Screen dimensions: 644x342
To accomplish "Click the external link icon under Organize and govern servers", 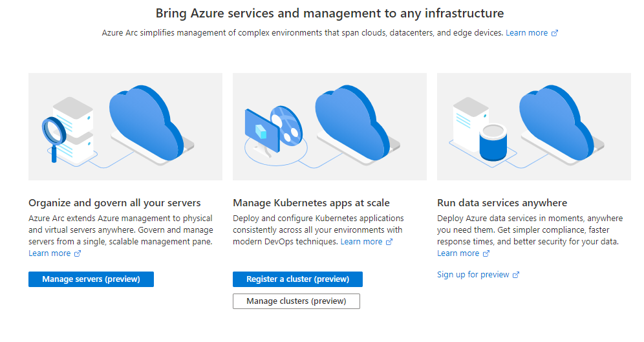I will coord(77,253).
